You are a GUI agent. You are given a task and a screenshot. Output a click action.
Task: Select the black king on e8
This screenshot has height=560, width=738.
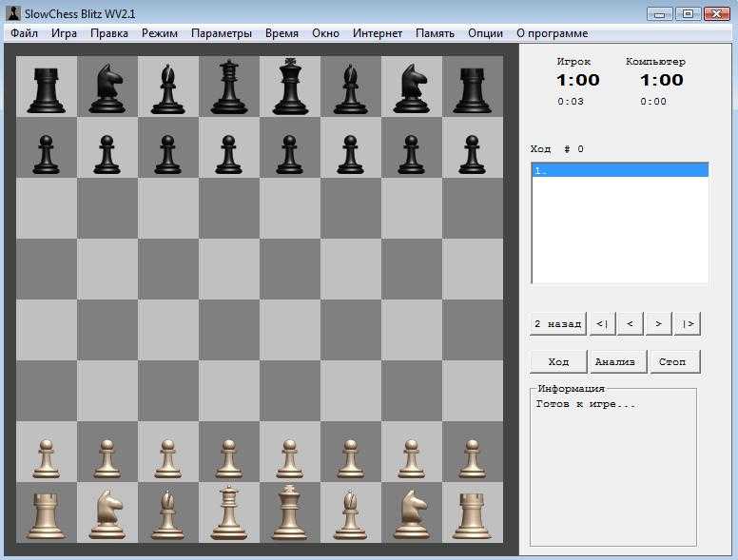click(x=290, y=87)
